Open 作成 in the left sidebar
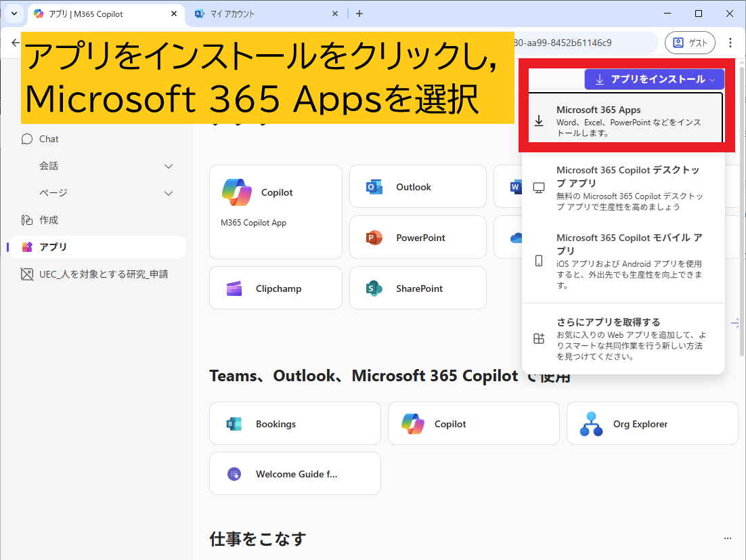 [x=49, y=220]
